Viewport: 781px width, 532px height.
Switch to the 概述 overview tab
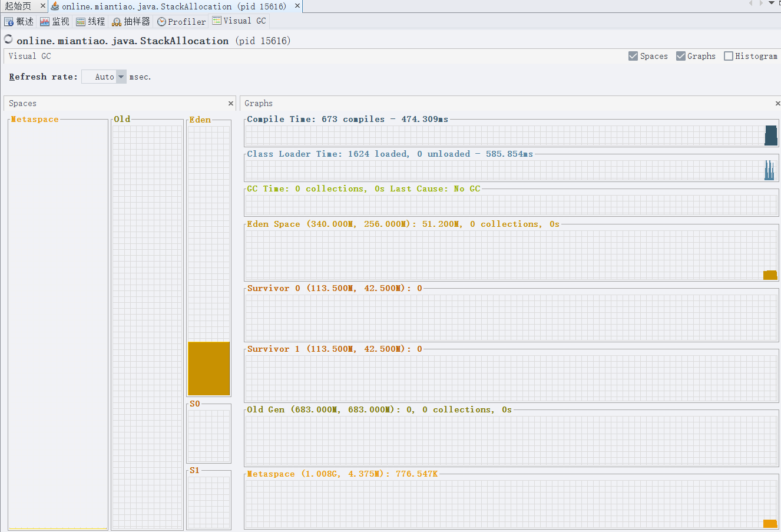click(19, 21)
